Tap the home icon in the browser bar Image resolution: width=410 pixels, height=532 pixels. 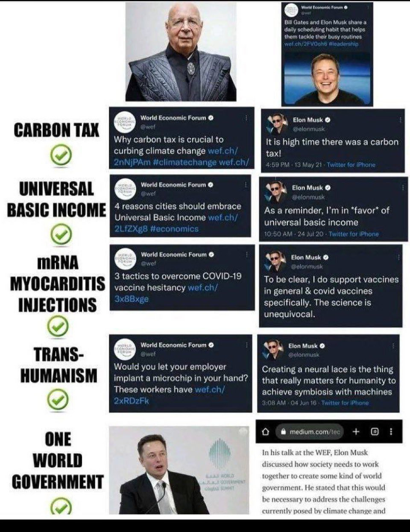point(266,432)
